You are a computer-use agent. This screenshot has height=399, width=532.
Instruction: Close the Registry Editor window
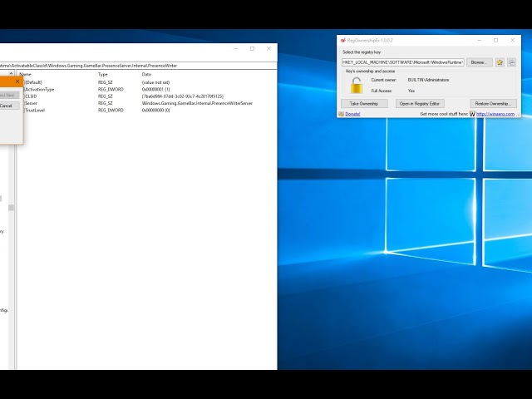pyautogui.click(x=268, y=49)
